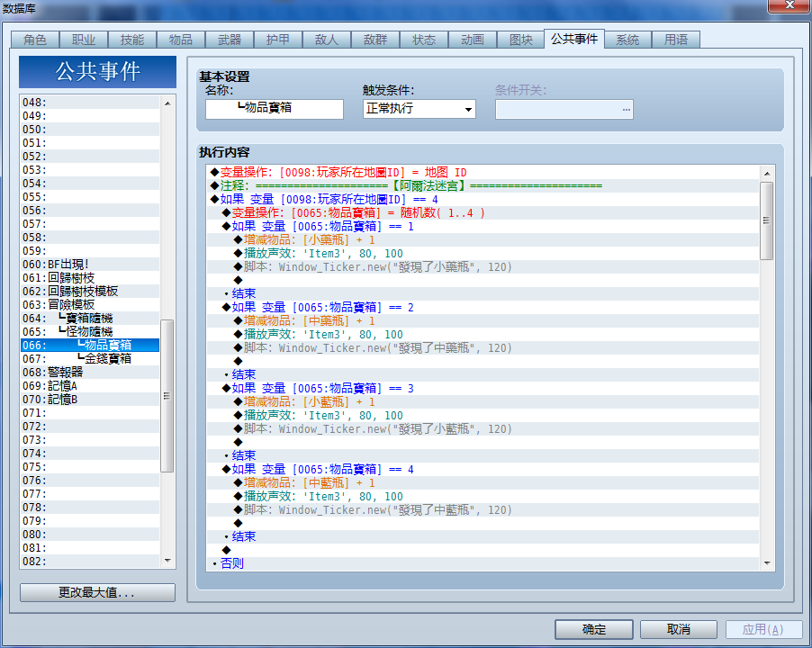Select the 变量操作 地图 ID command line
Viewport: 812px width, 648px height.
click(x=483, y=173)
